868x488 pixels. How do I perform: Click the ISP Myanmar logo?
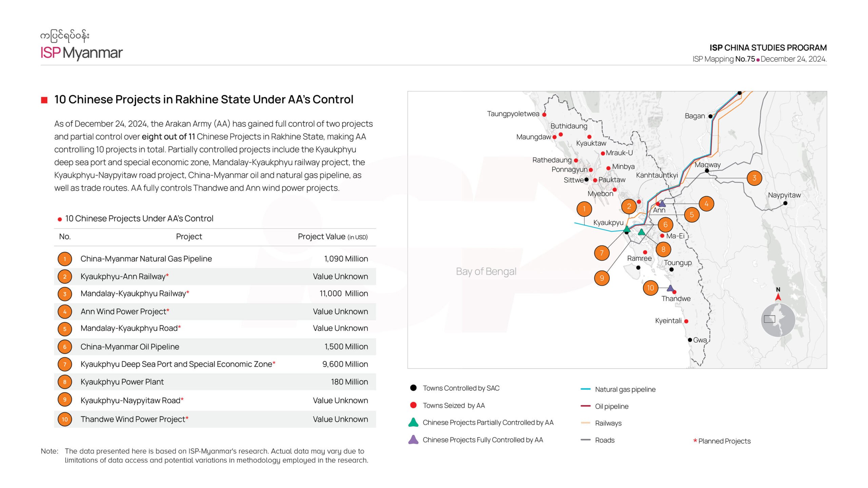pos(81,46)
